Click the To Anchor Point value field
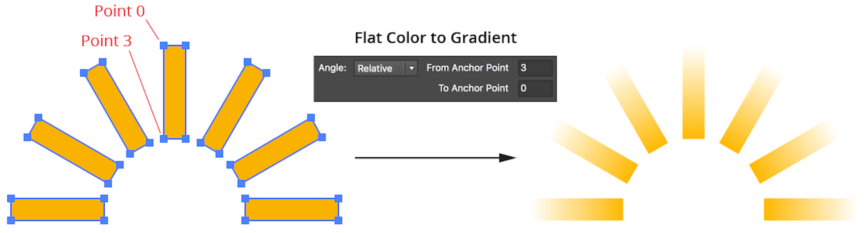This screenshot has height=233, width=868. (x=535, y=88)
